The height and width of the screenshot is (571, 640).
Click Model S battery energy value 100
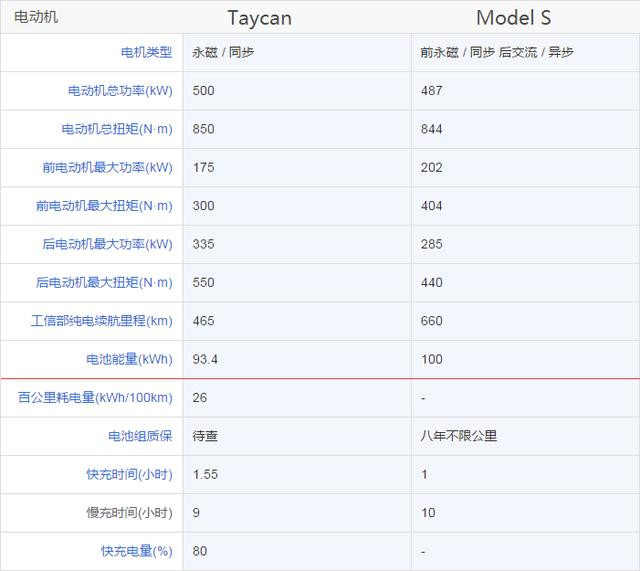coord(431,359)
